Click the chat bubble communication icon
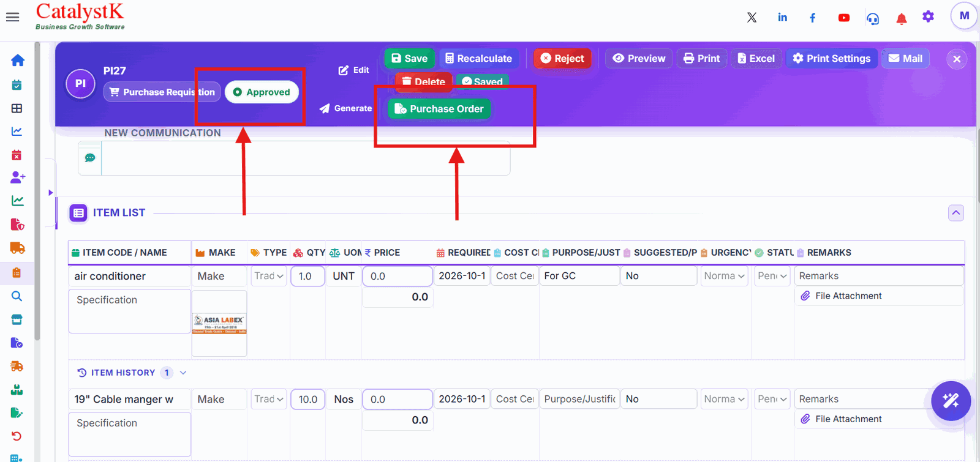 coord(90,158)
